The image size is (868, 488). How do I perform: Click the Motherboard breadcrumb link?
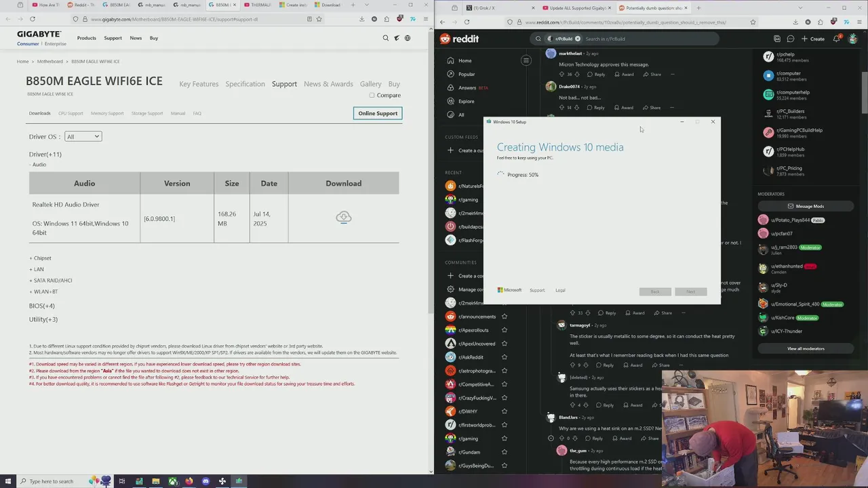pyautogui.click(x=50, y=62)
